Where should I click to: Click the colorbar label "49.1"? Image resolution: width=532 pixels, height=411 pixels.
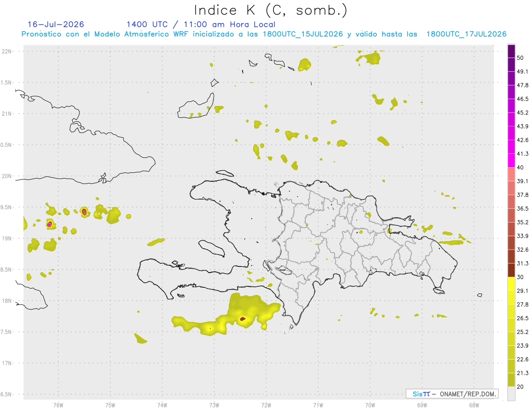click(x=523, y=71)
